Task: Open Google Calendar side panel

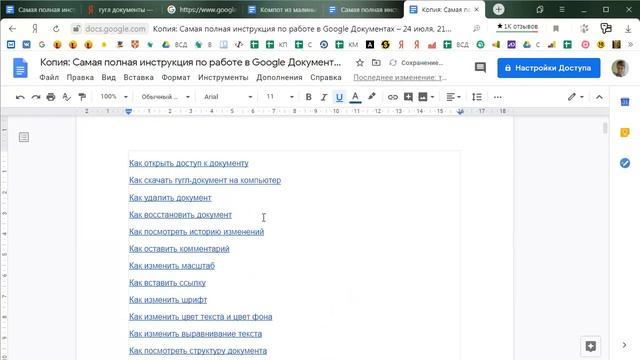Action: pos(625,102)
